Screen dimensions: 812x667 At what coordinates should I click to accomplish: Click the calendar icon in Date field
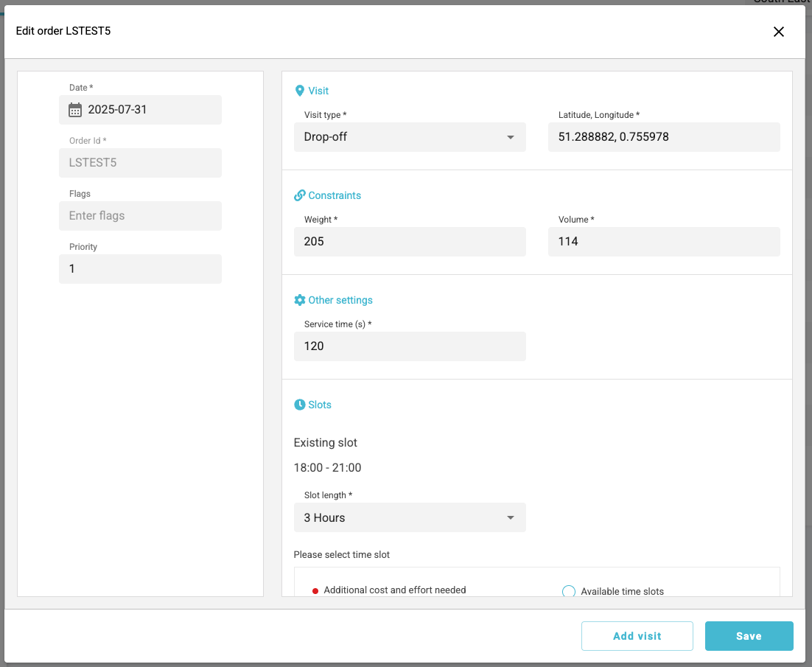[x=75, y=110]
